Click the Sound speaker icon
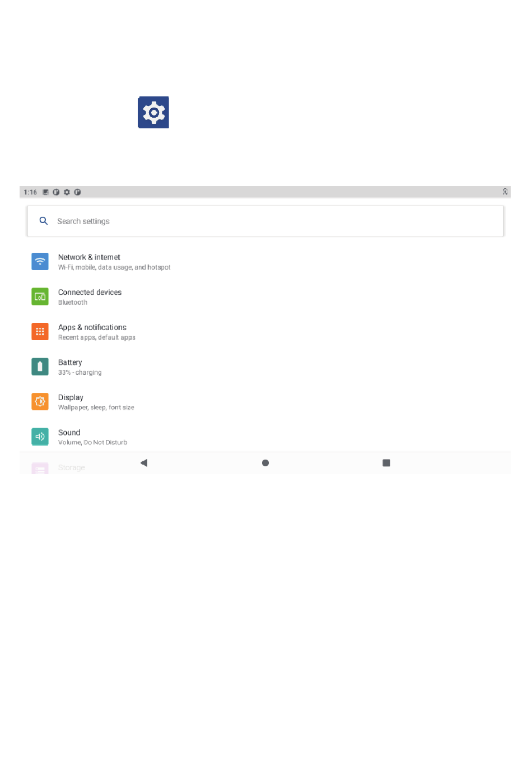 pyautogui.click(x=40, y=437)
